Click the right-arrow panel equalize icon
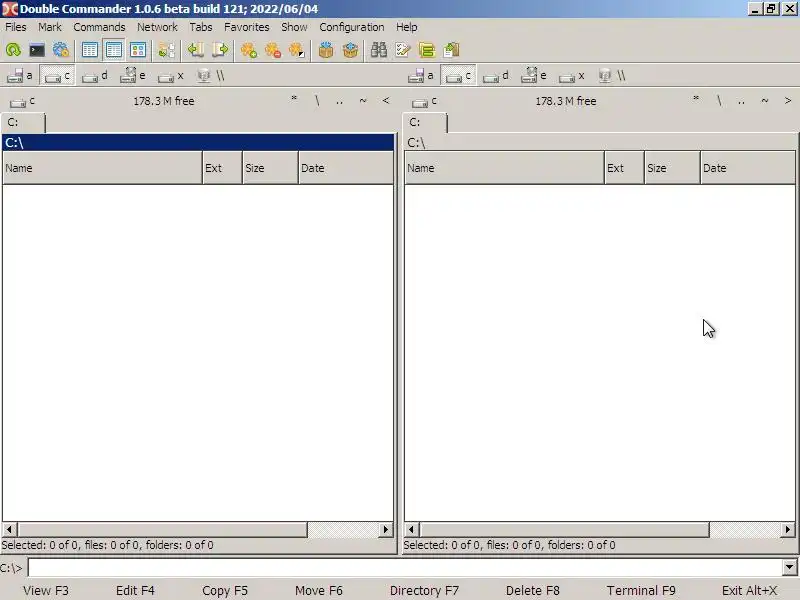Screen dimensions: 800x600 click(x=220, y=50)
